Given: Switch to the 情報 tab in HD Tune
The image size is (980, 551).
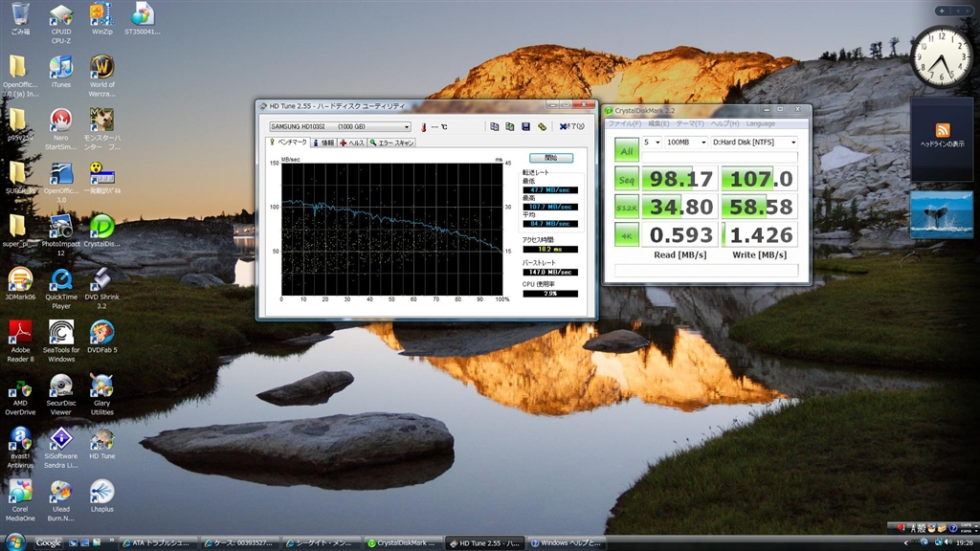Looking at the screenshot, I should click(x=323, y=143).
